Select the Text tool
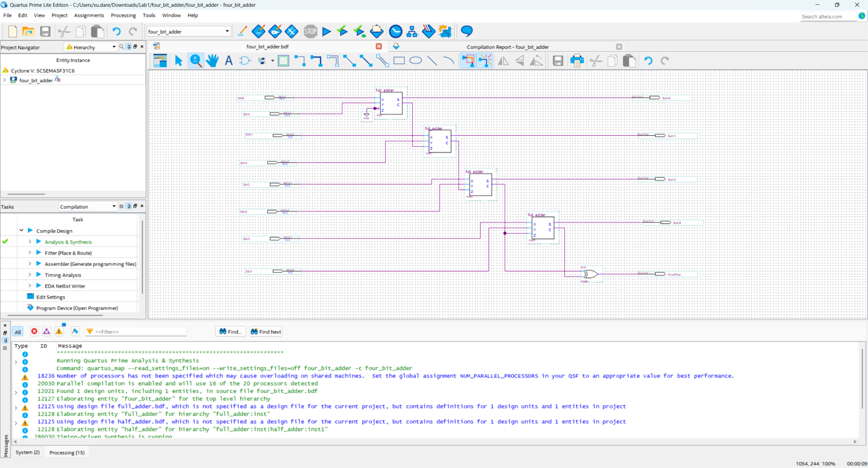 click(229, 61)
